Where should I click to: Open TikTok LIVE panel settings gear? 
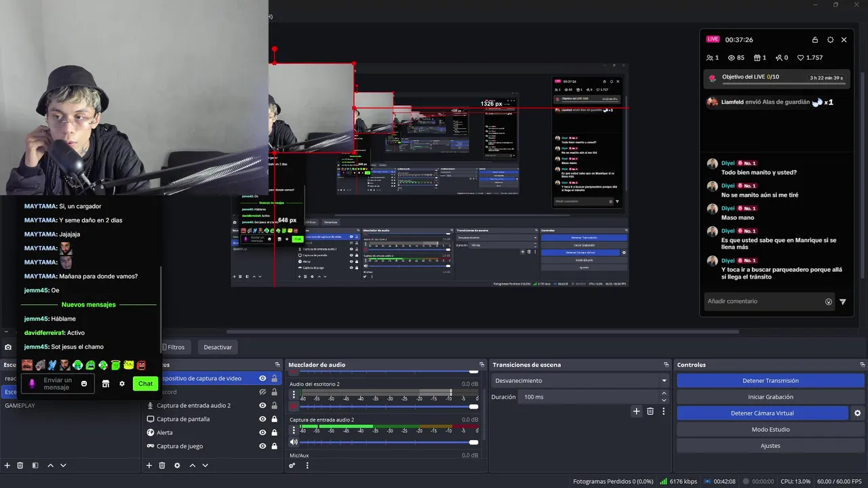pyautogui.click(x=830, y=40)
